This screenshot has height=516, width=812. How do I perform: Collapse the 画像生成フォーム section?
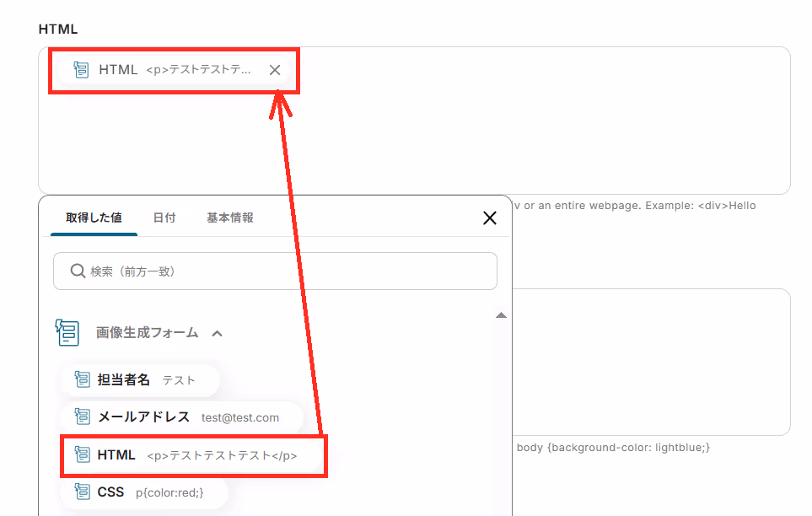click(218, 334)
